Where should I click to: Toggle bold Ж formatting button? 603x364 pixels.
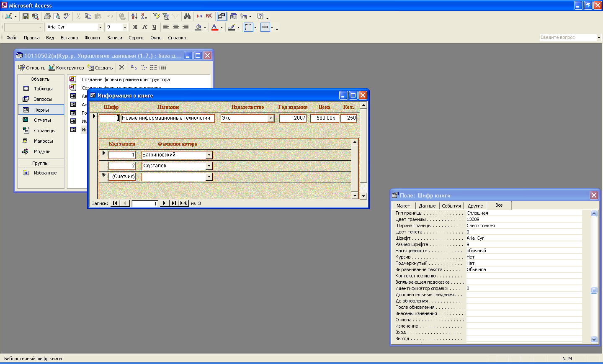pyautogui.click(x=135, y=27)
